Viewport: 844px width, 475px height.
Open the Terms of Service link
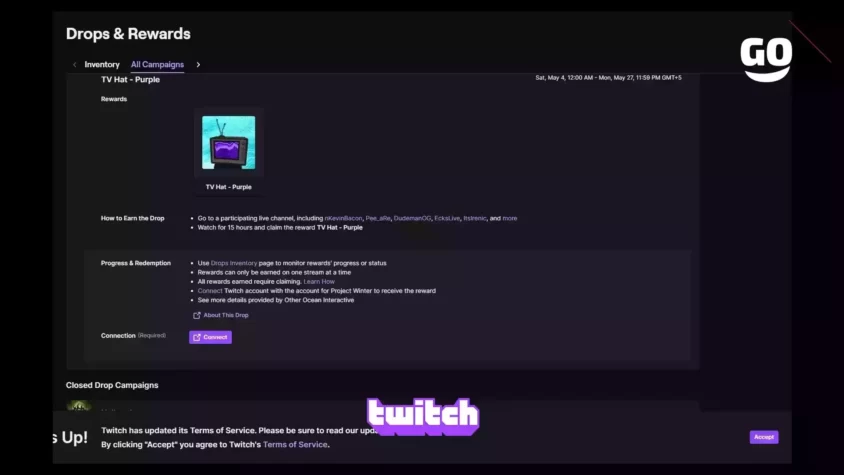tap(295, 445)
